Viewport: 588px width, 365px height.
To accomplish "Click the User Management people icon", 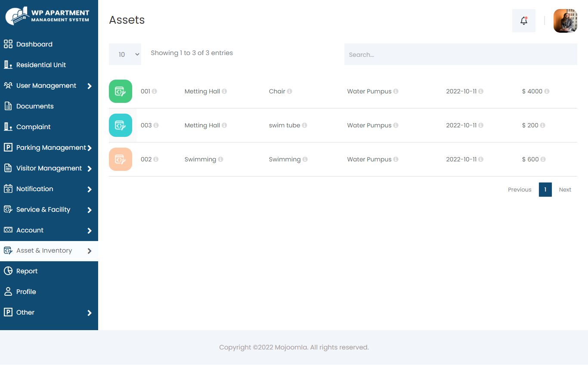I will [x=8, y=85].
